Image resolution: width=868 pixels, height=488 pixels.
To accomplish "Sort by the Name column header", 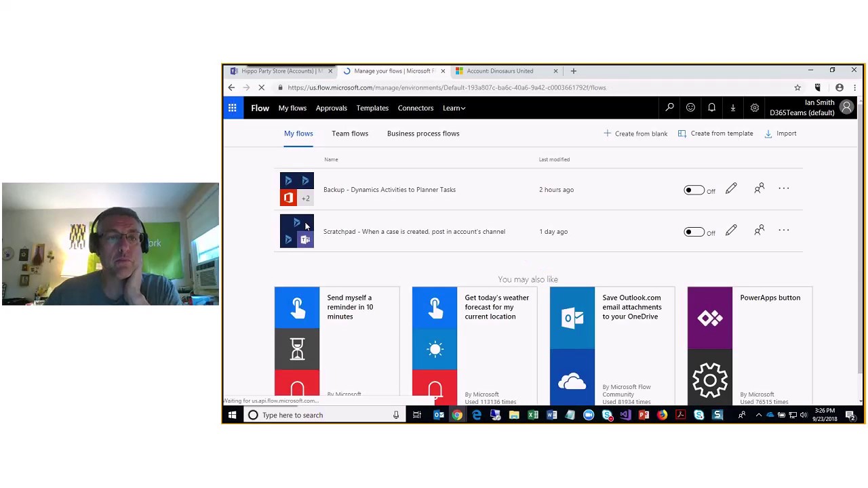I will pos(331,159).
